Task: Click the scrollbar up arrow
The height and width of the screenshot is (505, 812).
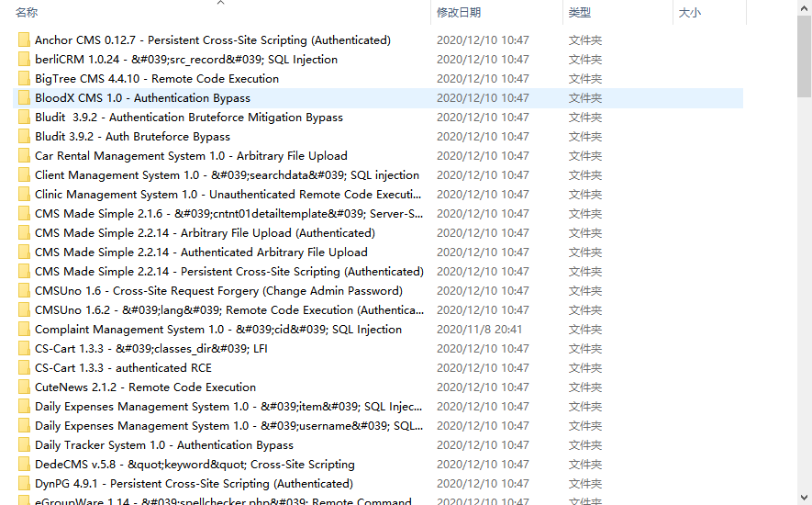Action: 805,6
